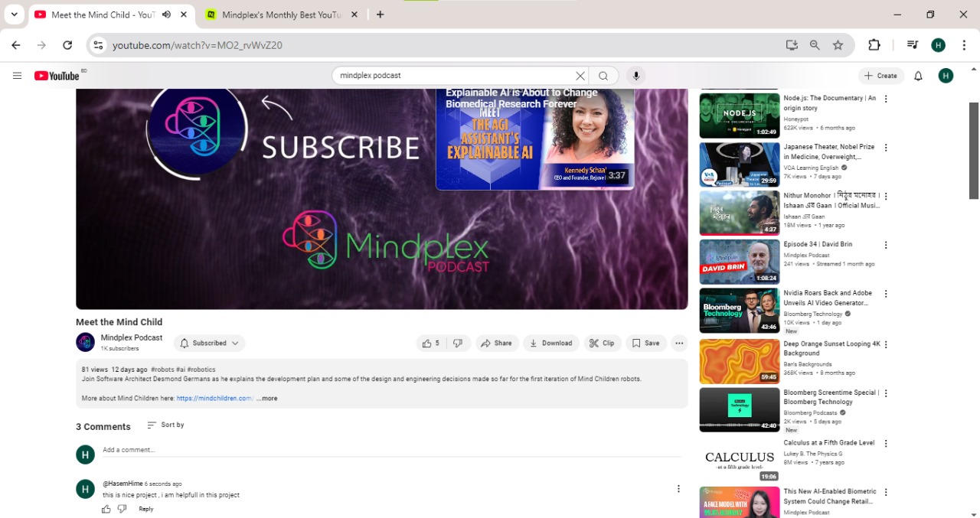Screen dimensions: 980x518
Task: Clip the video
Action: pyautogui.click(x=602, y=344)
